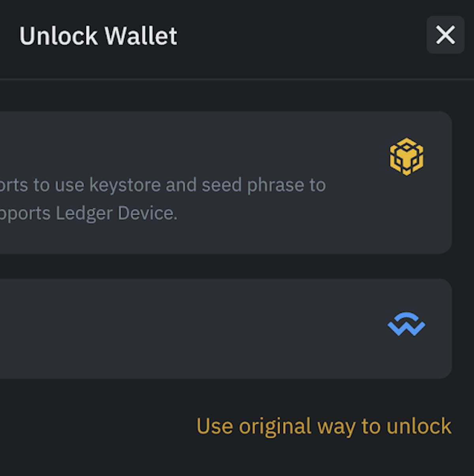Screen dimensions: 474x476
Task: Select the keystore and seed phrase wallet option
Action: click(x=226, y=182)
